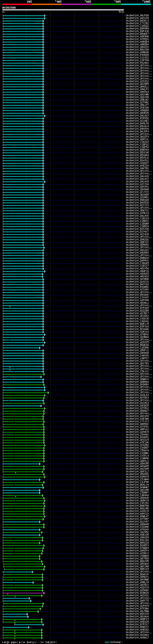Select hit label UniRef100_A4K519
Screen dimensions: 153x644
[x=137, y=92]
